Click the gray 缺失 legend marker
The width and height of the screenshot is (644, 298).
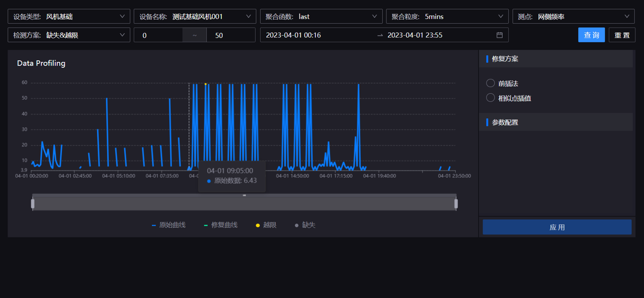(296, 225)
